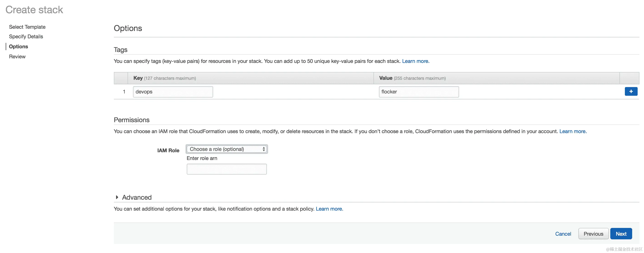Focus the Enter role arn field

point(227,169)
